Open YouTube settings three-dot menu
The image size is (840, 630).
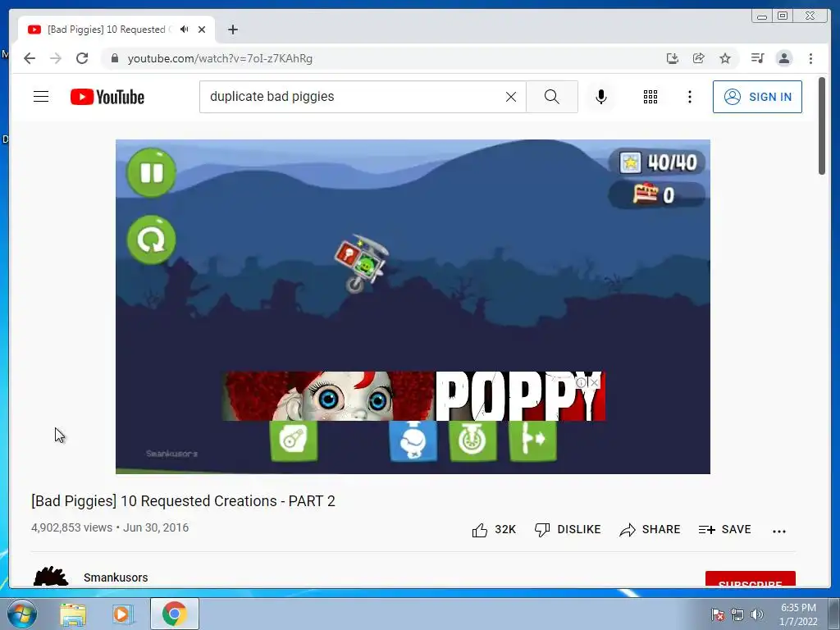pyautogui.click(x=689, y=97)
